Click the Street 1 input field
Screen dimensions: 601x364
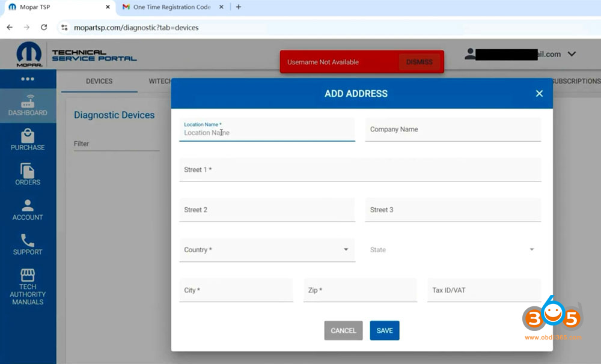(x=359, y=170)
